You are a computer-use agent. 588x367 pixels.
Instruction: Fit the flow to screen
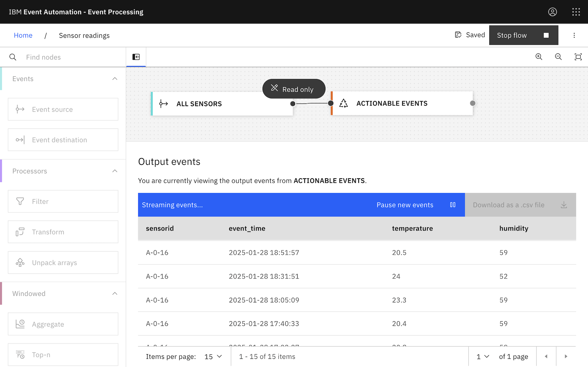[x=578, y=57]
